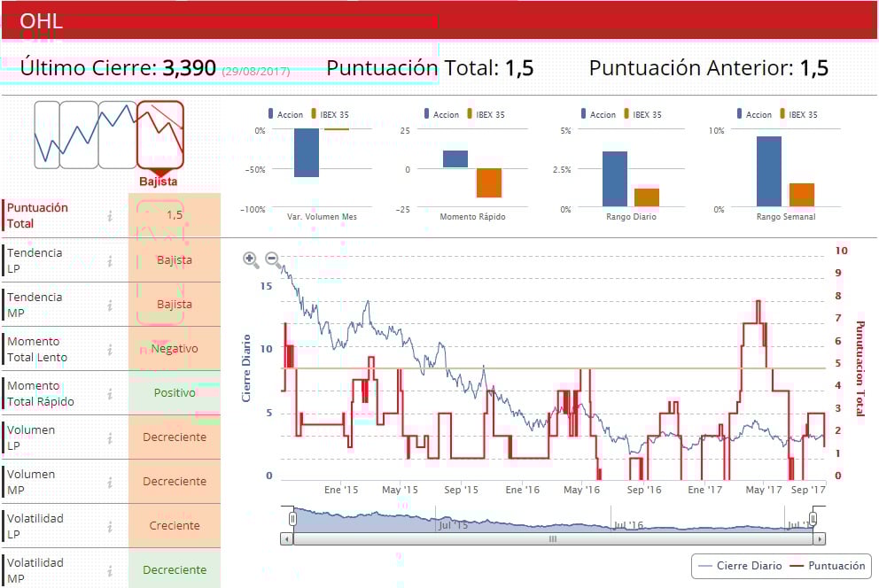The height and width of the screenshot is (588, 879).
Task: Zoom out on the price chart
Action: [x=272, y=259]
